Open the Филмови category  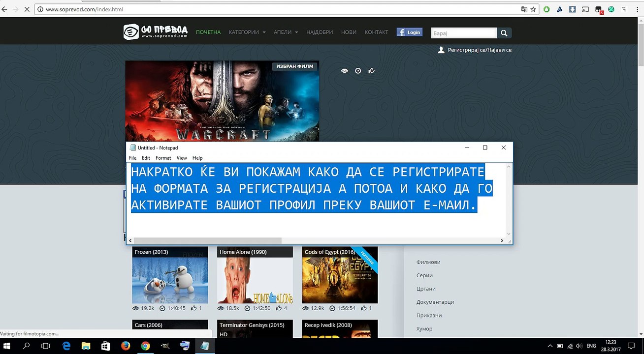point(428,262)
